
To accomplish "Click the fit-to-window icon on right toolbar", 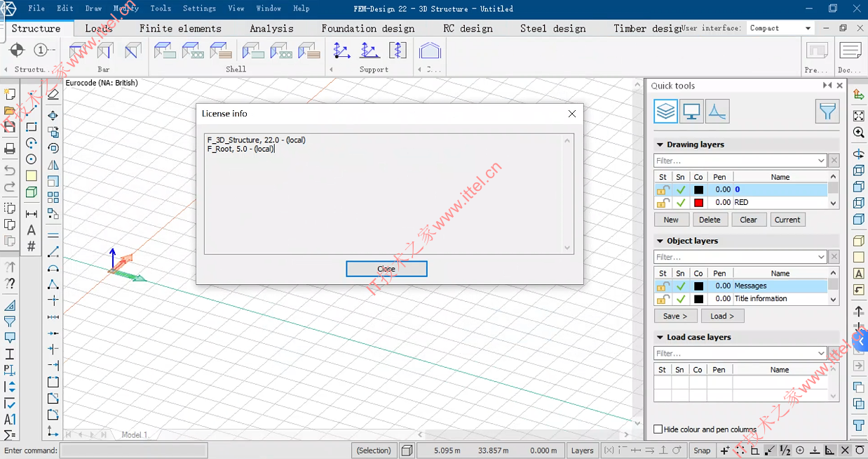I will (858, 116).
